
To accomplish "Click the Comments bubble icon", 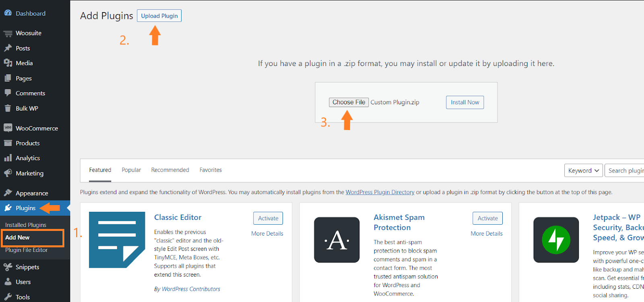I will (8, 93).
